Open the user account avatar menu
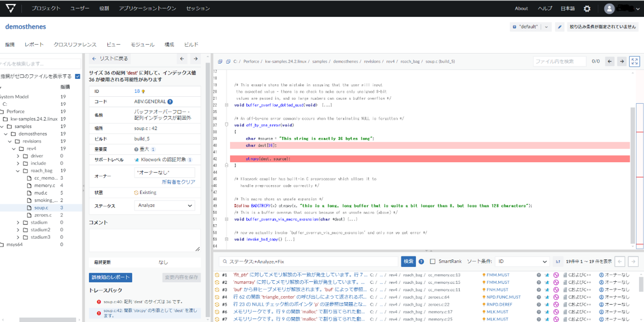The height and width of the screenshot is (322, 644). (x=609, y=8)
